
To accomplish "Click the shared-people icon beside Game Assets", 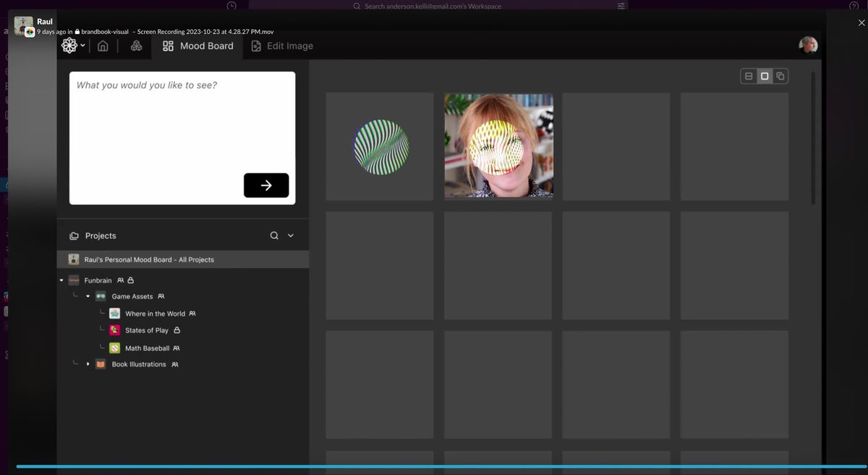I will pyautogui.click(x=161, y=296).
